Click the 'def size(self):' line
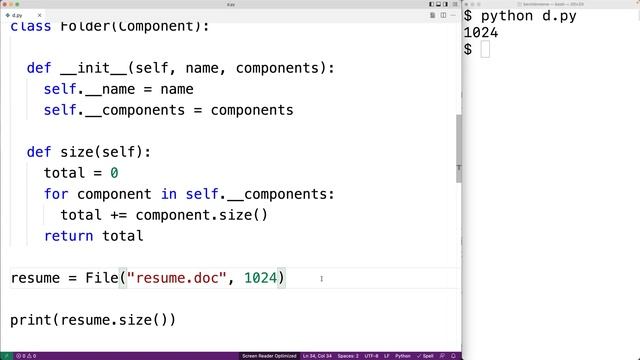The width and height of the screenshot is (640, 360). [89, 152]
